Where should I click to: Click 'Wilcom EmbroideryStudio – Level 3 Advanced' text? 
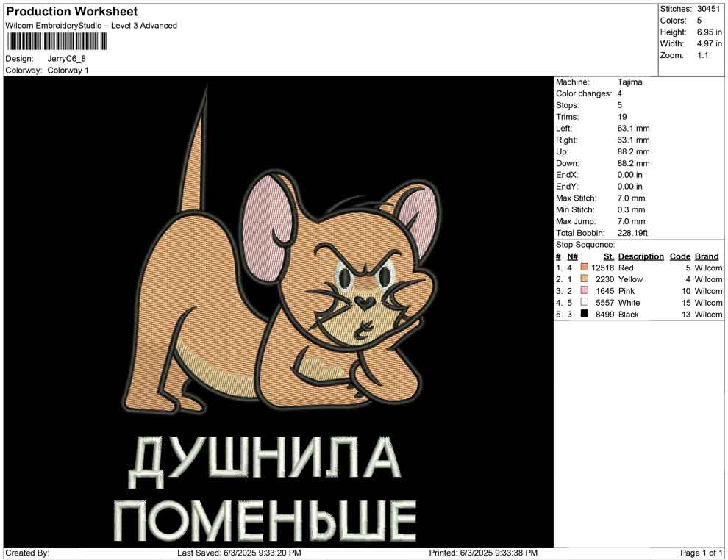click(91, 26)
